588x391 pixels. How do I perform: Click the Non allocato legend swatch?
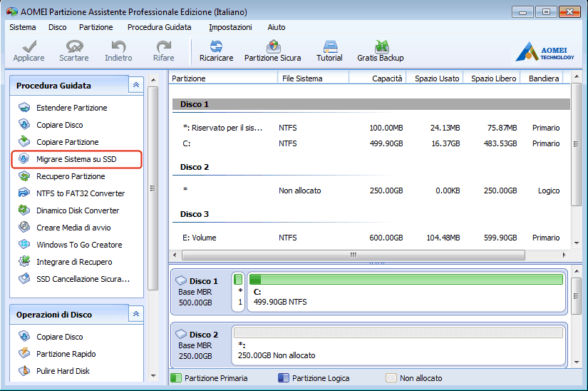click(x=391, y=378)
